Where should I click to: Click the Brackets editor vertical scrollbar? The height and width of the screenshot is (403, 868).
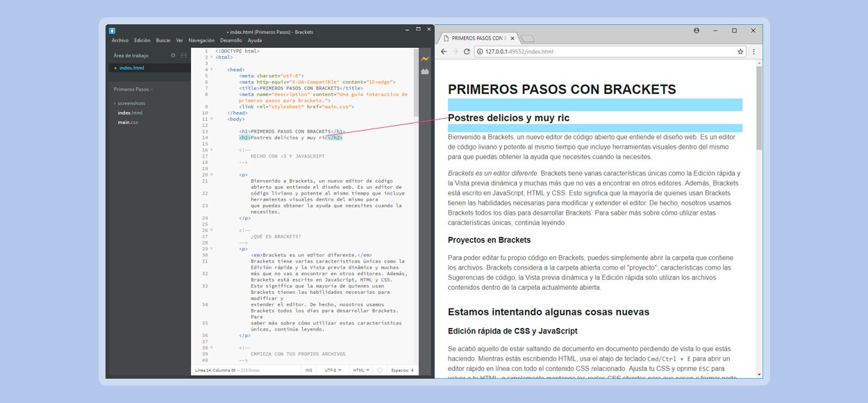coord(416,83)
